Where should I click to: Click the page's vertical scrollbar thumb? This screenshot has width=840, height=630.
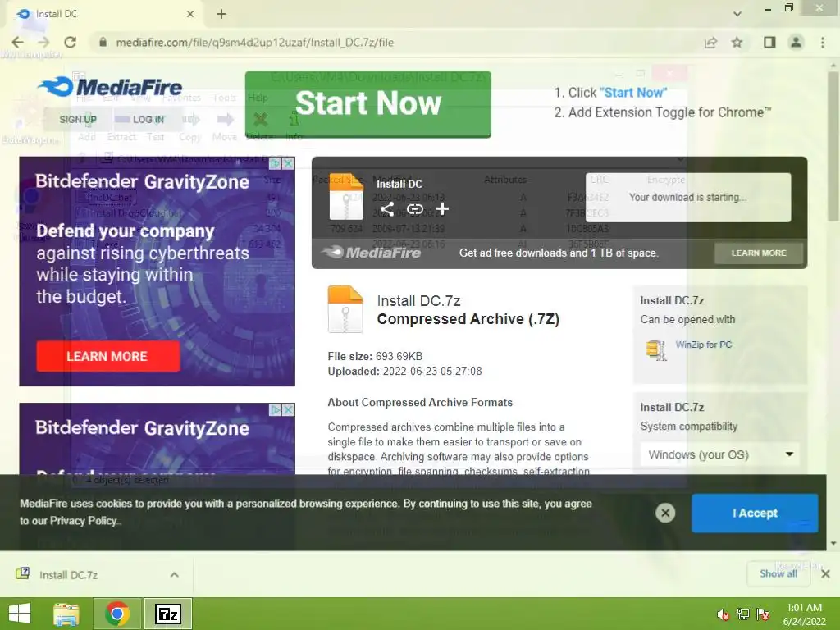[833, 146]
